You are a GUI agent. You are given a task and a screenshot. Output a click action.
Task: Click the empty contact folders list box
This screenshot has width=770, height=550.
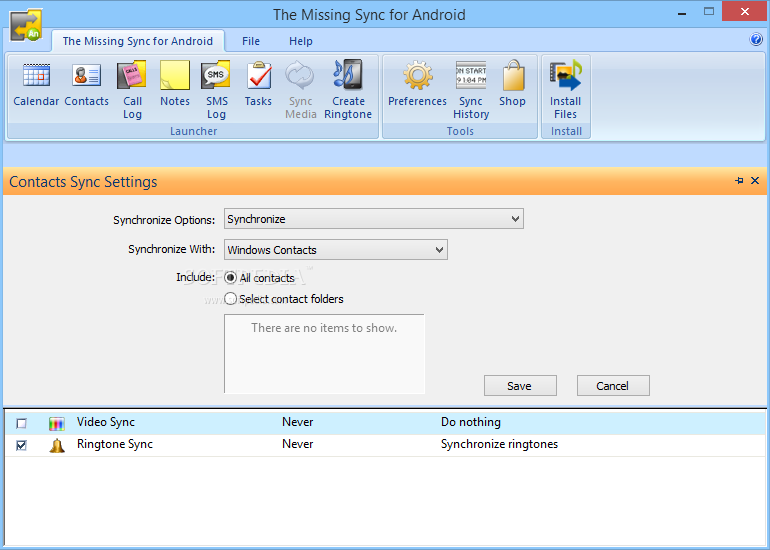tap(324, 354)
